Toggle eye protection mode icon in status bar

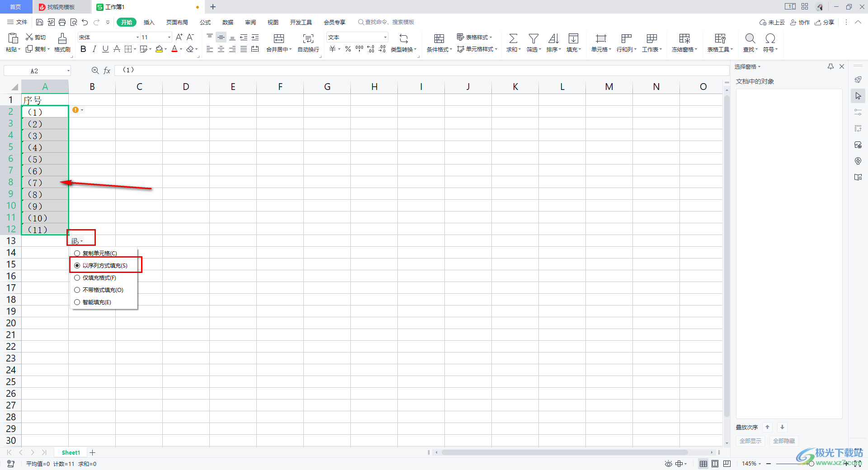point(668,464)
